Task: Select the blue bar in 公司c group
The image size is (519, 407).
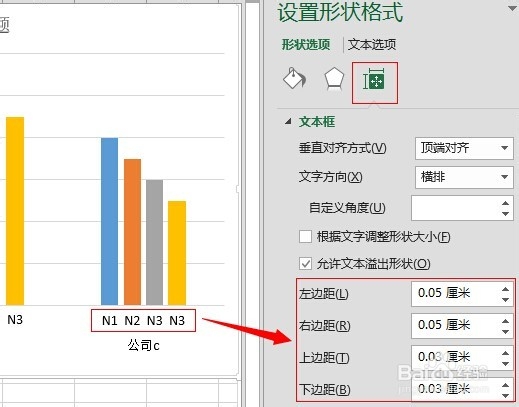Action: point(109,221)
